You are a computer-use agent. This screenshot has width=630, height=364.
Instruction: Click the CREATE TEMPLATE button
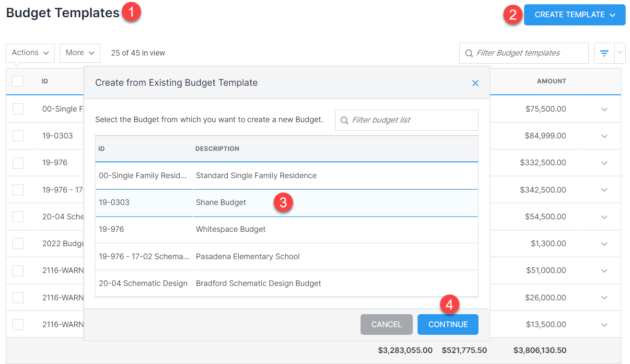coord(568,15)
